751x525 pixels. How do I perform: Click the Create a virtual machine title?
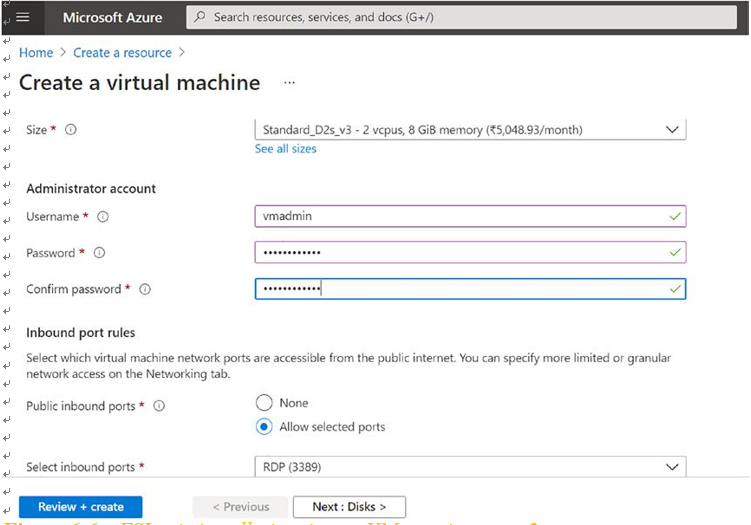(x=139, y=82)
